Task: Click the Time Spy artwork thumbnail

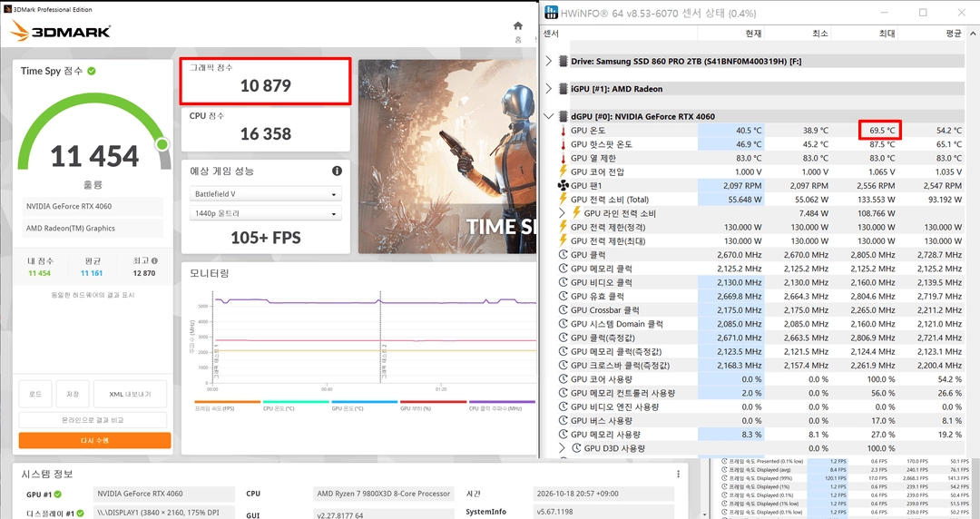Action: [446, 156]
